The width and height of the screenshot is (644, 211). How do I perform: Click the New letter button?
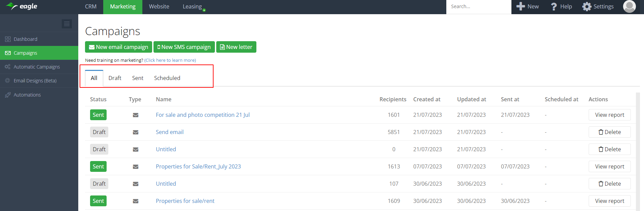click(236, 47)
